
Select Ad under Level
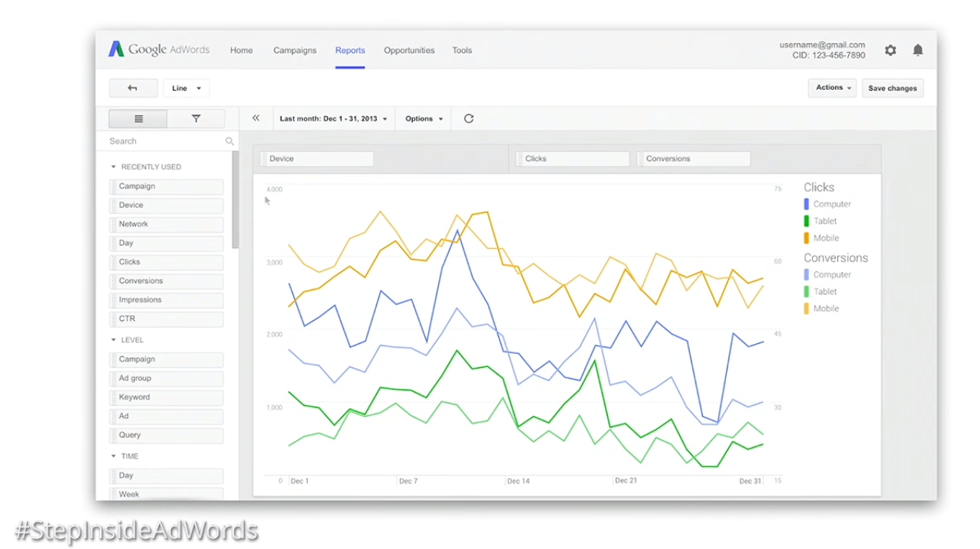click(x=167, y=416)
